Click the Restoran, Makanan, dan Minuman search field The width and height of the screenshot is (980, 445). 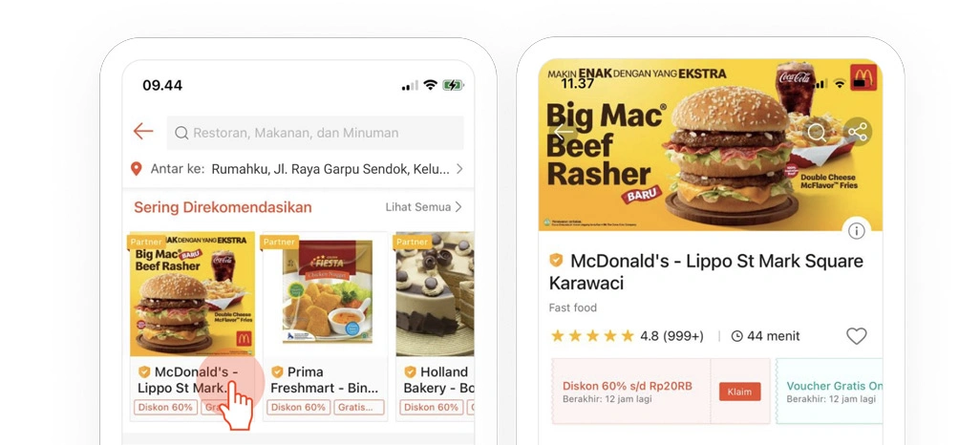point(315,133)
